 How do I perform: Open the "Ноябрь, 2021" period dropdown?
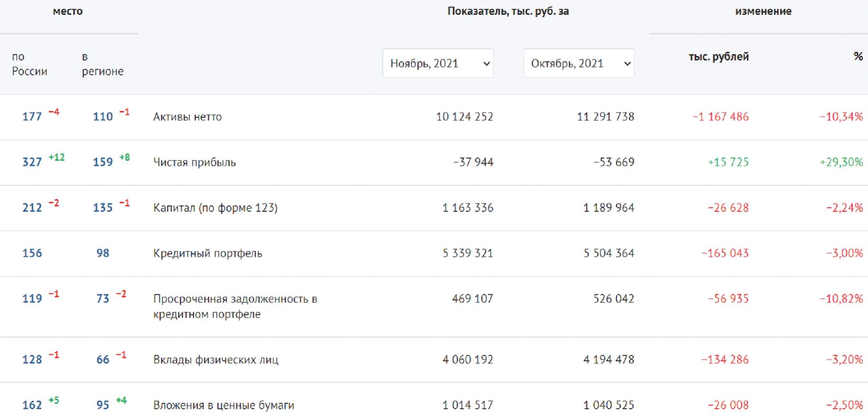(438, 64)
